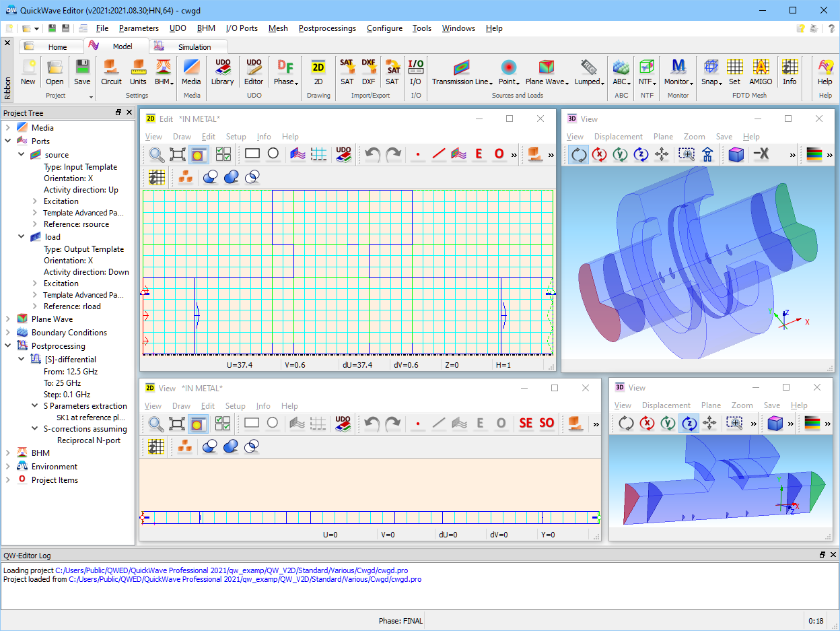
Task: Open the Plane menu in lower 3D View
Action: tap(711, 405)
